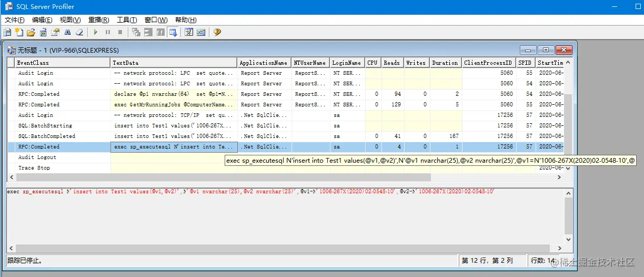Click the Reads value 129 cell
Screen dimensions: 644x277
coord(393,105)
